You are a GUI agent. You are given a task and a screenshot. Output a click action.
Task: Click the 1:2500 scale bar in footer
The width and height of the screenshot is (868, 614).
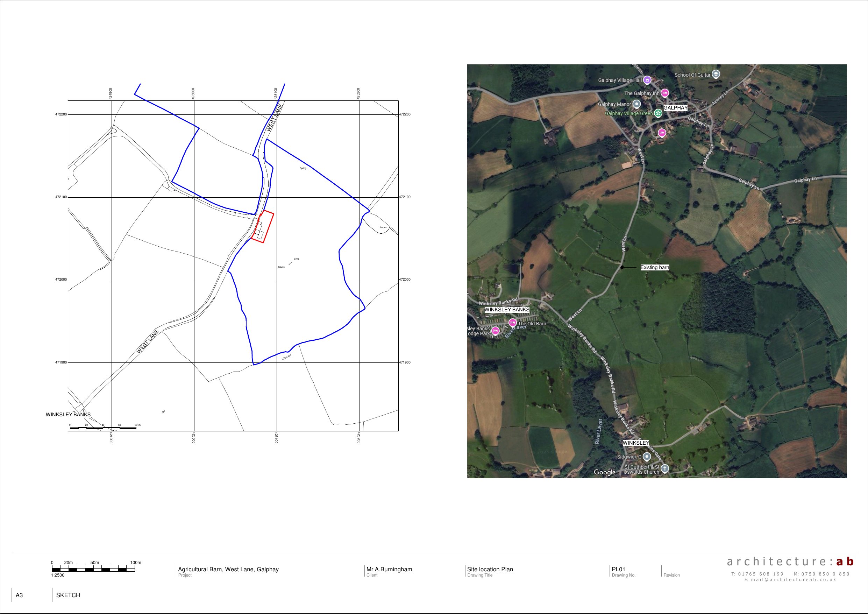click(93, 570)
